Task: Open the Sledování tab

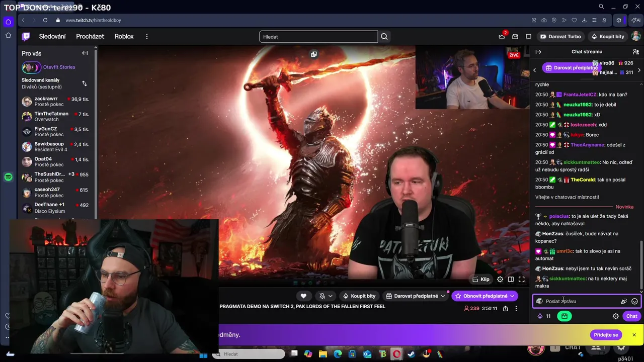Action: 52,36
